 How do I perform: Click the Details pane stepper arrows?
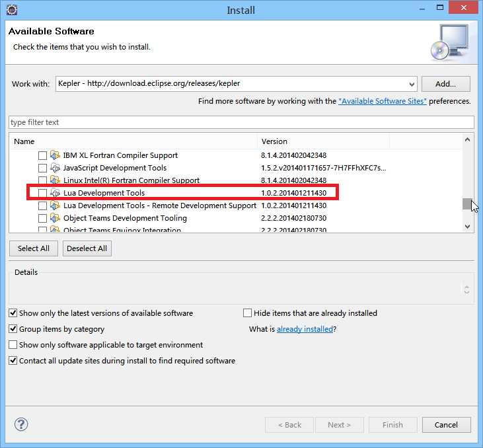point(466,289)
